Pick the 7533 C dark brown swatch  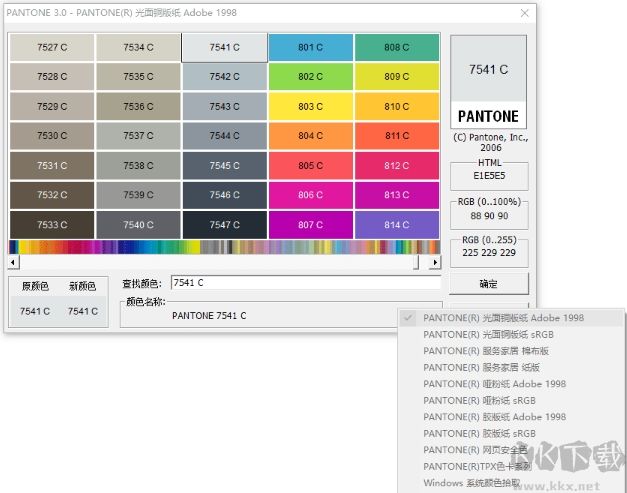point(52,225)
